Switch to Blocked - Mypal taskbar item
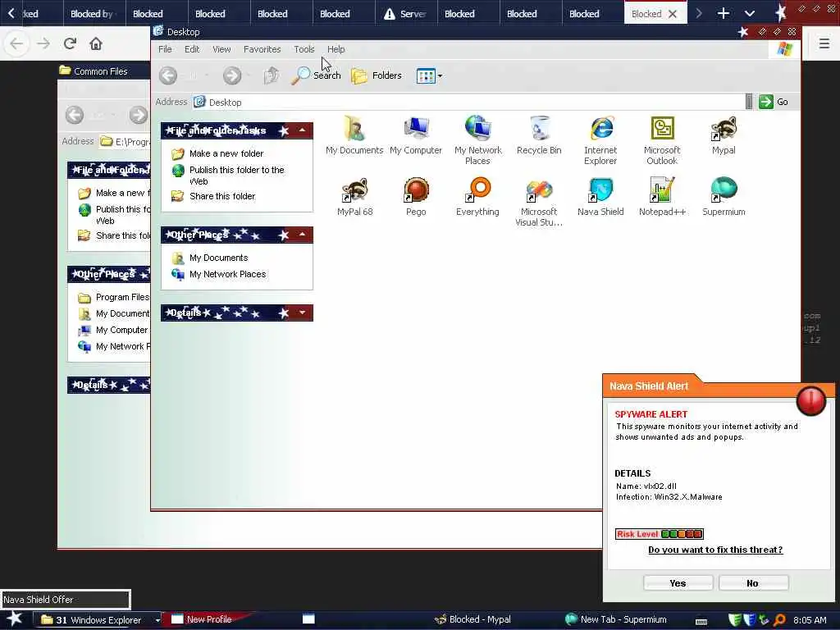The height and width of the screenshot is (630, 840). click(472, 620)
